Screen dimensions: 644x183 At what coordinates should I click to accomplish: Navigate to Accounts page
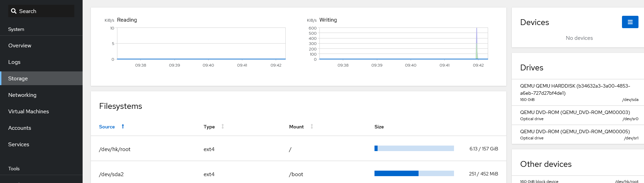[x=20, y=128]
